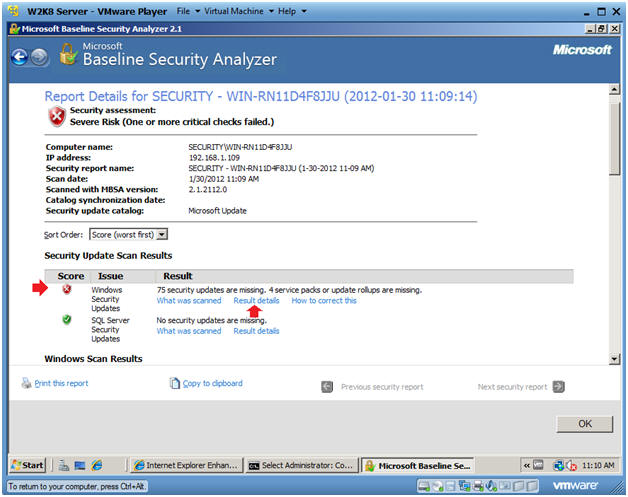Click the VMware sound card status icon

pyautogui.click(x=491, y=486)
